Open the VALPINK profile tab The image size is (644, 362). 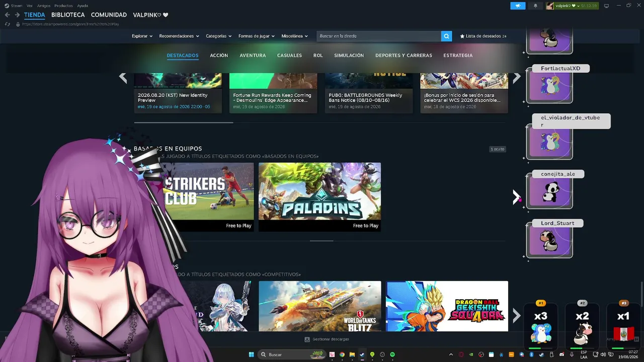(150, 15)
